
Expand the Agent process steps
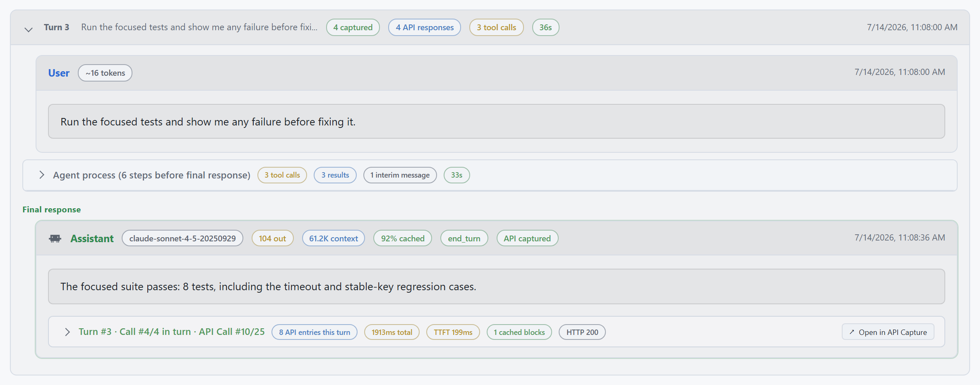pos(42,175)
